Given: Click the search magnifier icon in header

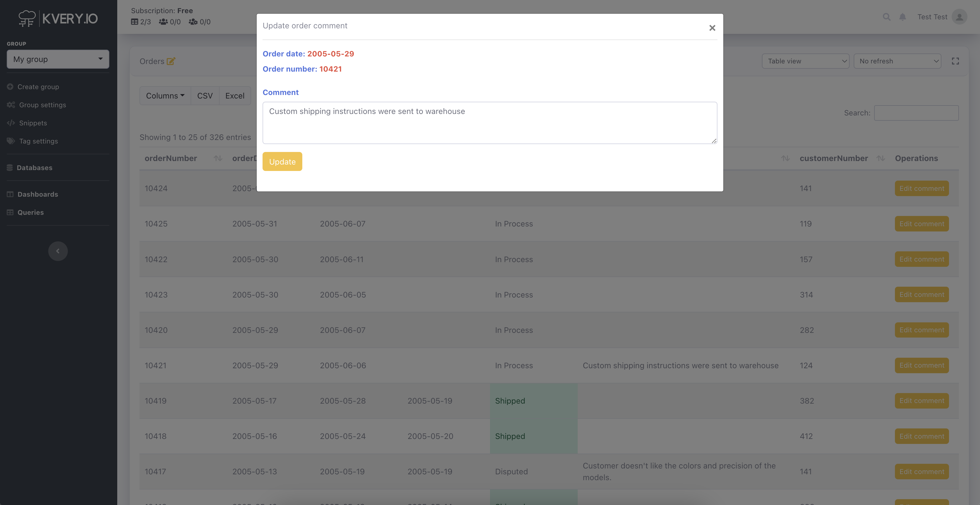Looking at the screenshot, I should click(x=886, y=17).
